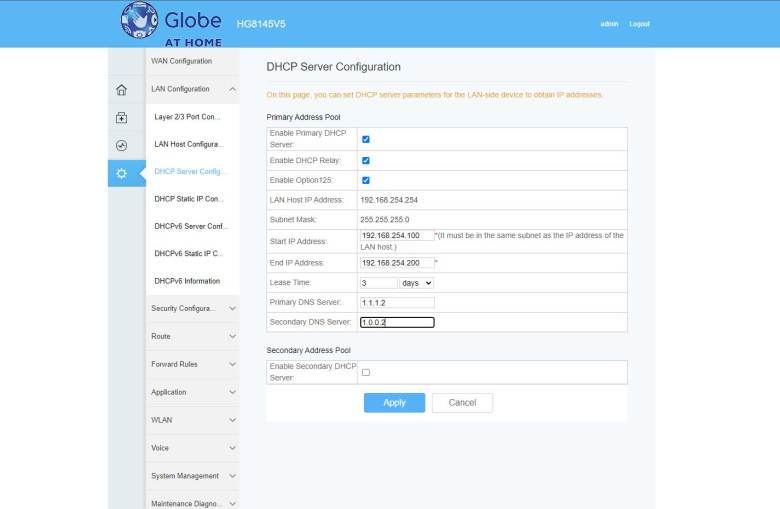The image size is (780, 509).
Task: Click Subnet Mask value 255.255.255.0
Action: tap(385, 219)
